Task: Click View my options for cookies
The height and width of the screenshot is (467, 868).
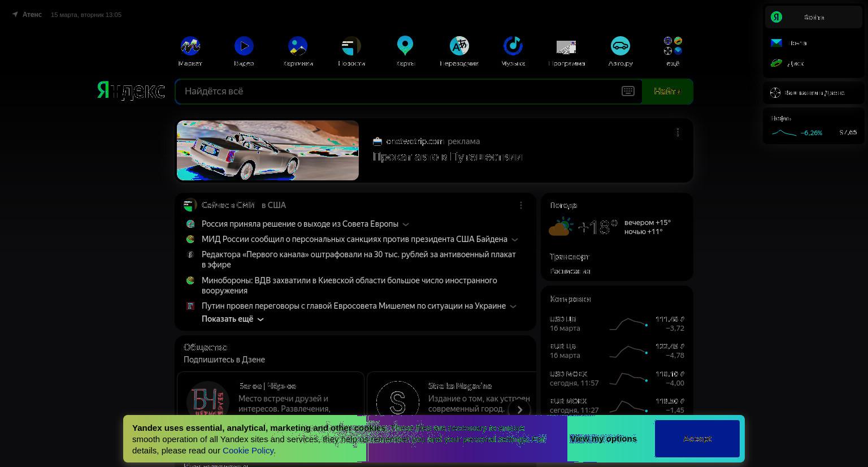Action: coord(603,439)
